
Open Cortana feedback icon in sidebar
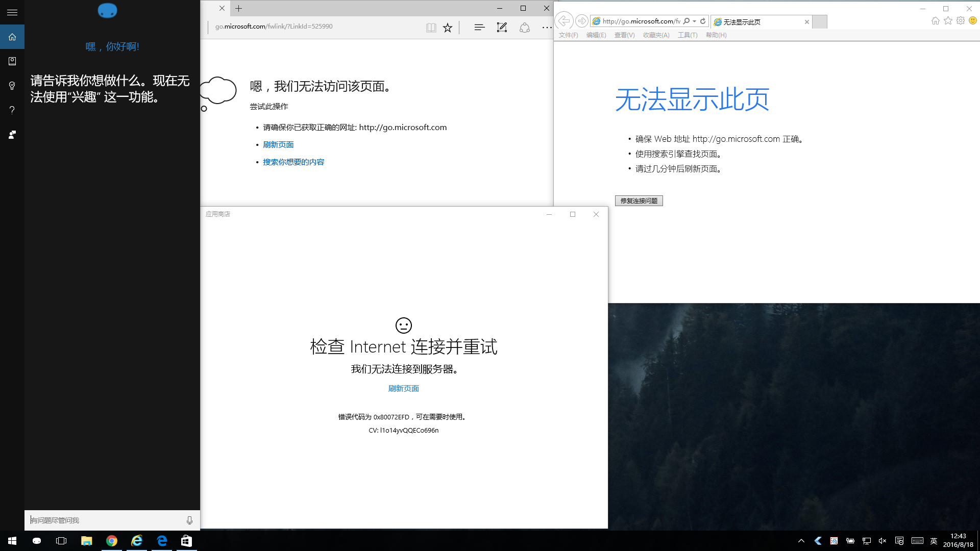12,135
